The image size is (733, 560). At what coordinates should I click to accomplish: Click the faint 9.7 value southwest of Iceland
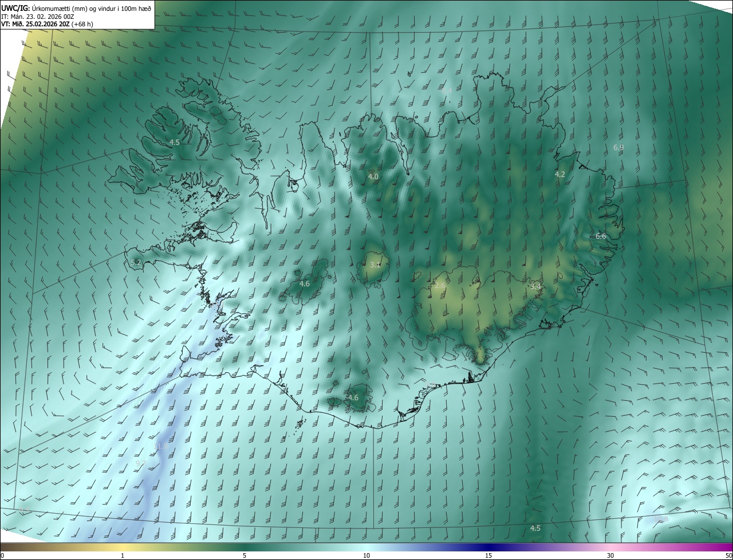[141, 463]
